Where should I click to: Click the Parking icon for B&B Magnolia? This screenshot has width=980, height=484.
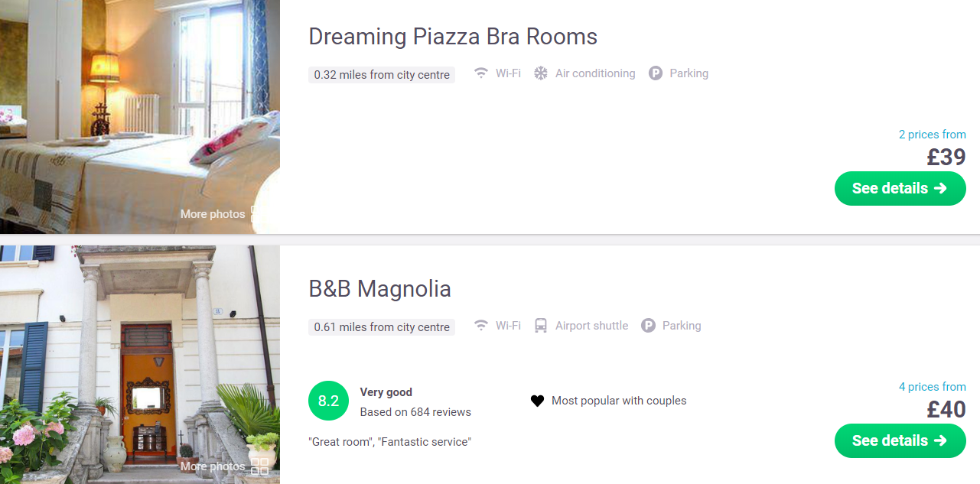click(x=648, y=326)
